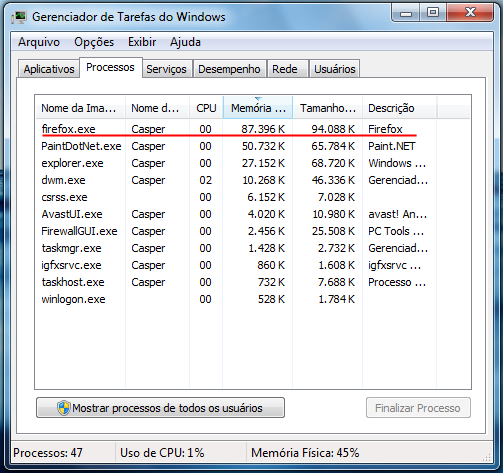Sort by Tamanho column header
Screen dimensions: 503x473
pyautogui.click(x=328, y=108)
